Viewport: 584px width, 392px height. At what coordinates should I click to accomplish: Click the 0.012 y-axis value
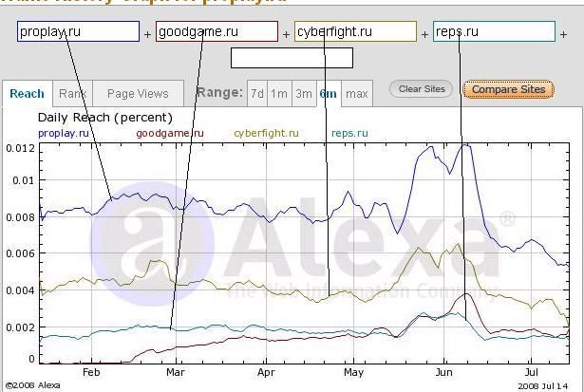click(21, 148)
